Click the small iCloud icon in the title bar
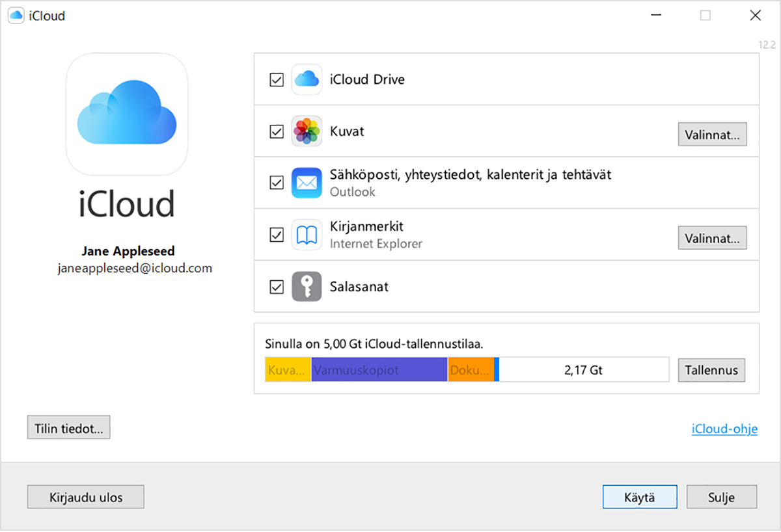The image size is (781, 532). [x=15, y=15]
